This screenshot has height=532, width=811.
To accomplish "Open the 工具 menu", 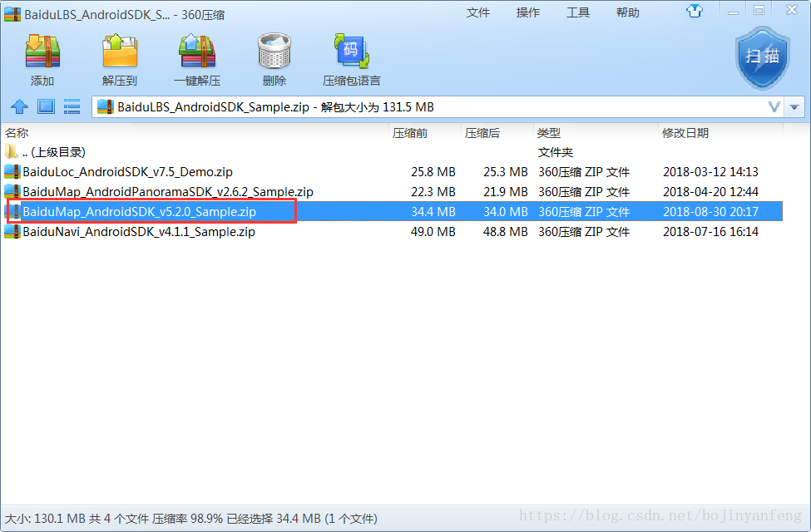I will pyautogui.click(x=578, y=12).
